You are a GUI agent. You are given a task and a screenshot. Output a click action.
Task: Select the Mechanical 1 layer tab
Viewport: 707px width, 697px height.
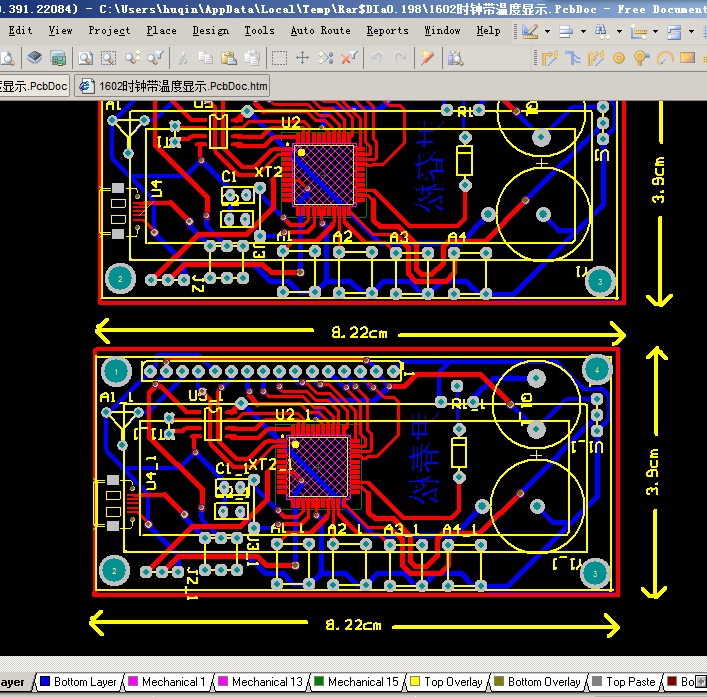pos(168,682)
